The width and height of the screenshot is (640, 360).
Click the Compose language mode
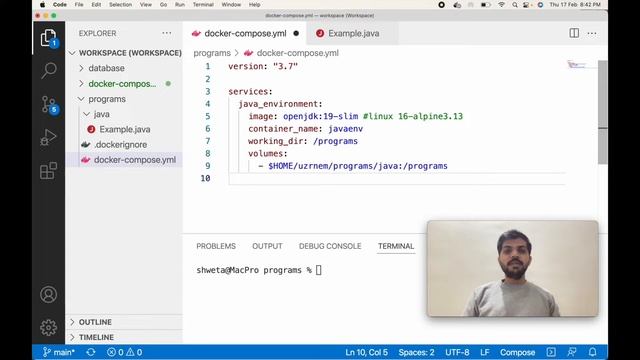click(518, 352)
